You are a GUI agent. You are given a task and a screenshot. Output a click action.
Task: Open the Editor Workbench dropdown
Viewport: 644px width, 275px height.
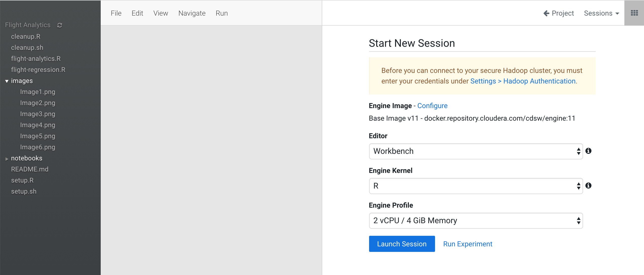476,151
